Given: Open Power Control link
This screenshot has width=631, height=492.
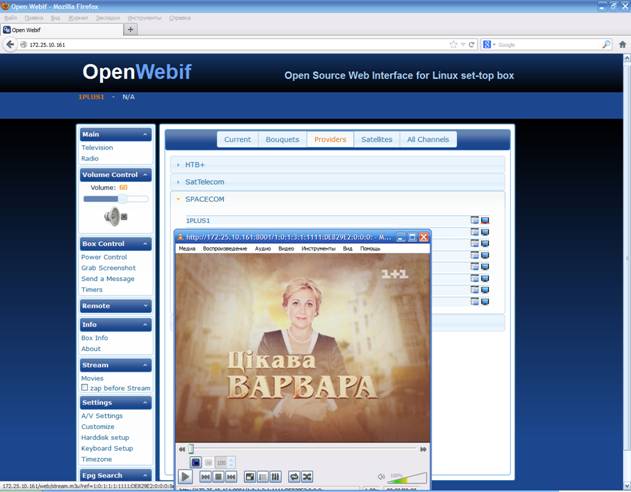Looking at the screenshot, I should point(104,257).
